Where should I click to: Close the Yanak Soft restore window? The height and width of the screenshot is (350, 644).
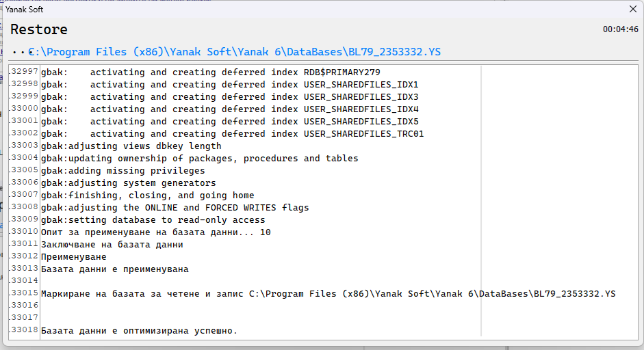[632, 10]
